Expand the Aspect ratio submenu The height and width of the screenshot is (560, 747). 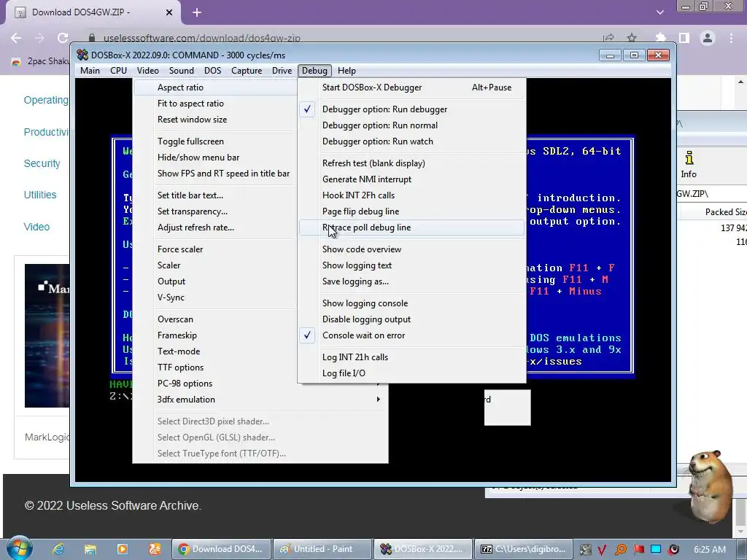tap(216, 87)
